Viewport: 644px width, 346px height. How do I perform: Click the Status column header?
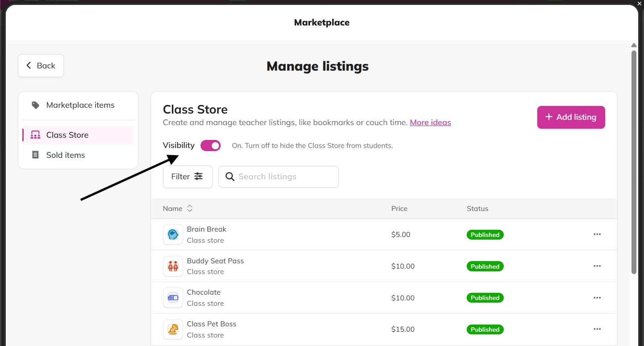477,209
